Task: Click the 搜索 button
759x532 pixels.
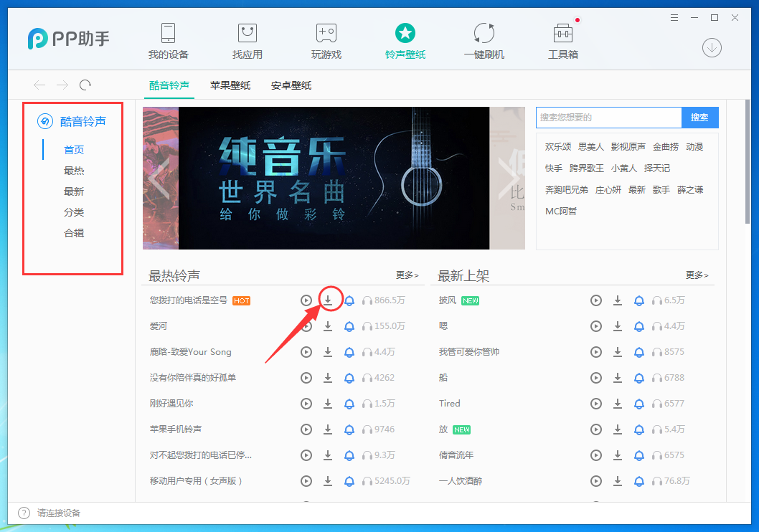Action: click(x=699, y=118)
